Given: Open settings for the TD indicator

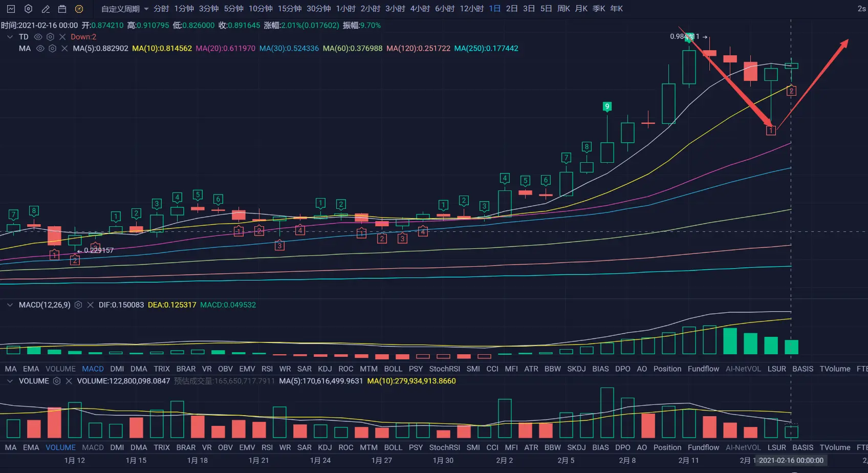Looking at the screenshot, I should point(50,37).
